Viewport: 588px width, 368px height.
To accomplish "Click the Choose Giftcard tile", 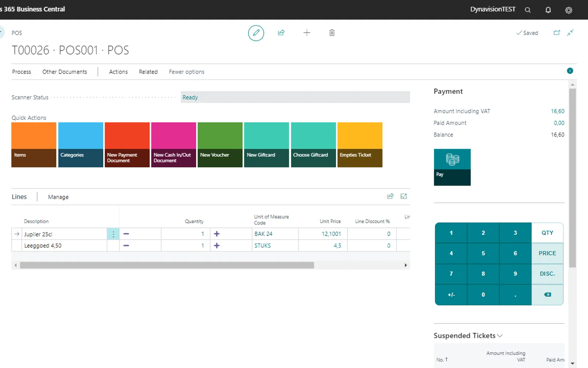I will (313, 145).
